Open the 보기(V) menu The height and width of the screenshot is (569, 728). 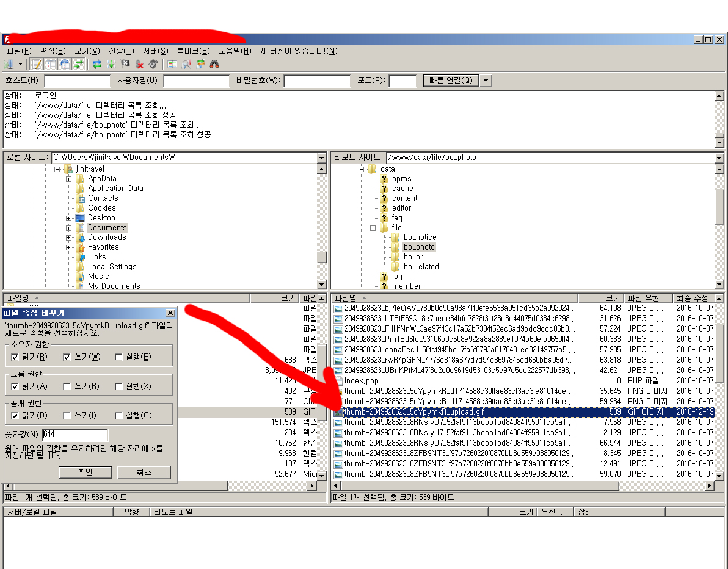coord(87,51)
